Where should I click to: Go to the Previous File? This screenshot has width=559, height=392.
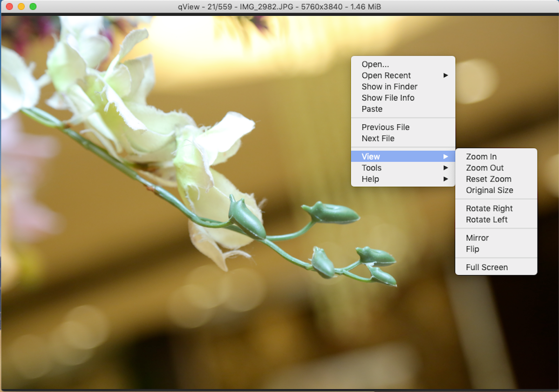tap(385, 127)
